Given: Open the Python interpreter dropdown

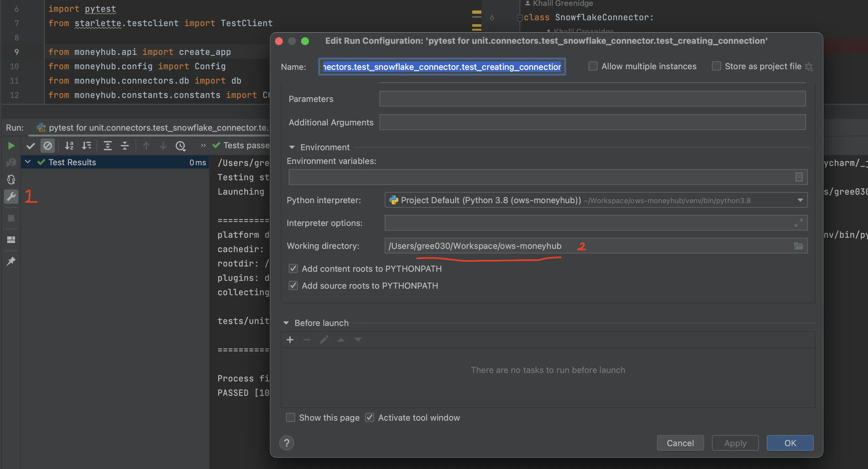Looking at the screenshot, I should (800, 200).
